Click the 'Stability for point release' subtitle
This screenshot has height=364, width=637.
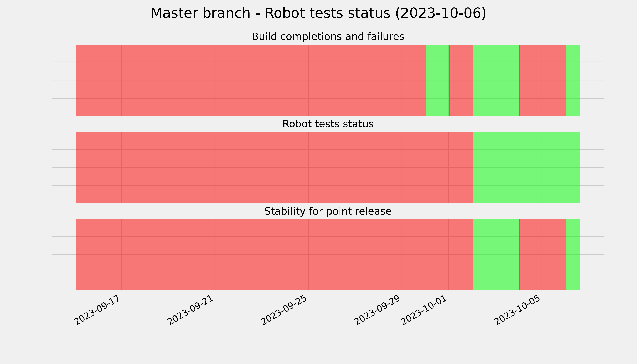(x=328, y=211)
